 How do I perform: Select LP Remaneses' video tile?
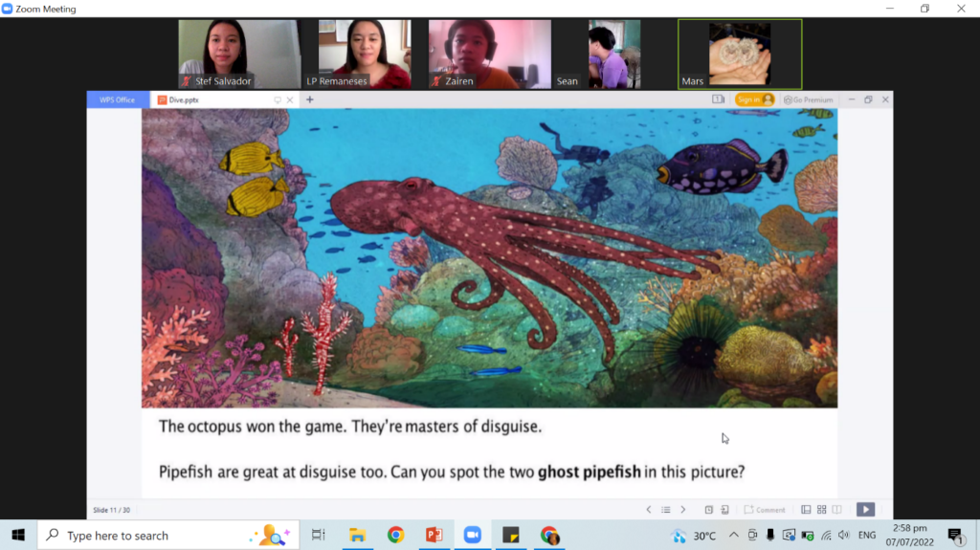click(x=365, y=54)
